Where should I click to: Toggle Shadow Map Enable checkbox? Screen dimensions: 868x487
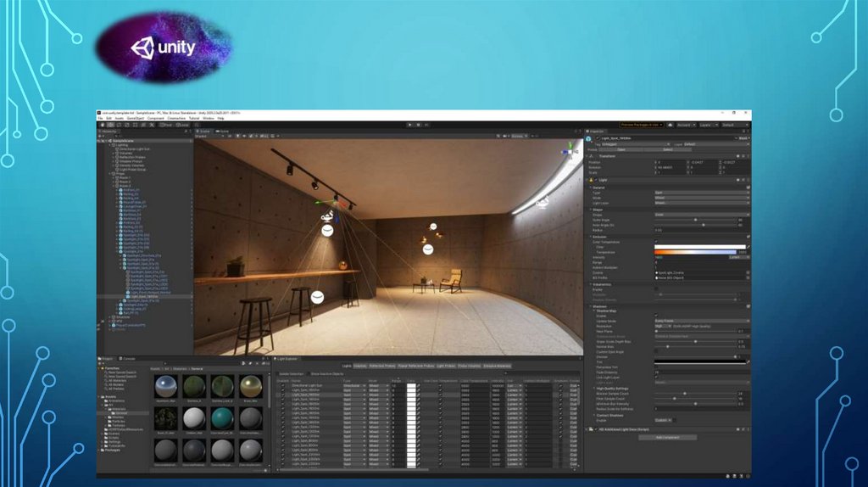[x=657, y=316]
